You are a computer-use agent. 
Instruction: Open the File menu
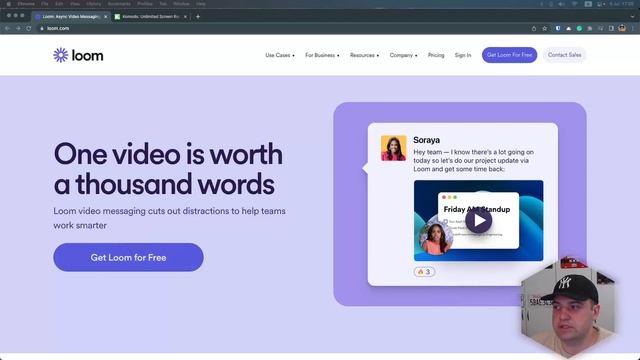tap(44, 4)
